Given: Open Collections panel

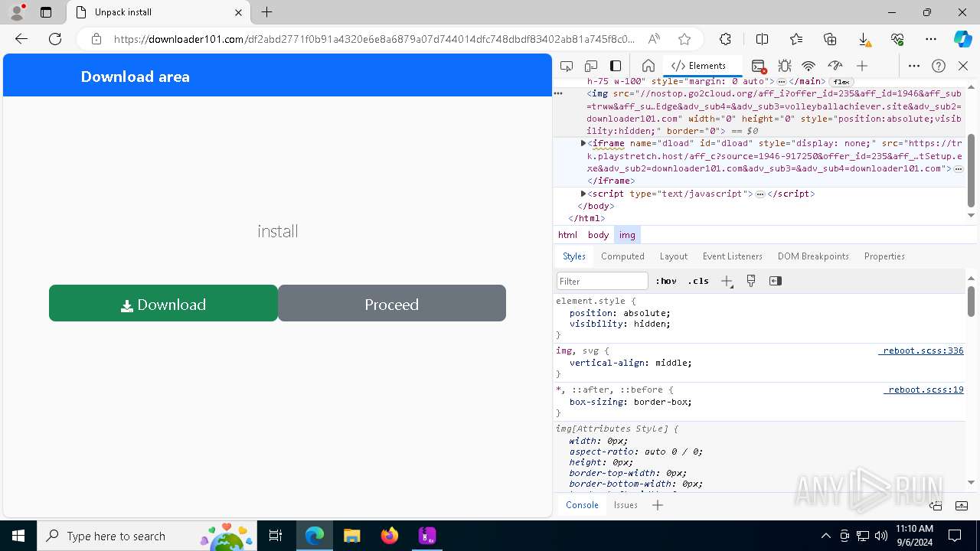Looking at the screenshot, I should click(x=830, y=39).
